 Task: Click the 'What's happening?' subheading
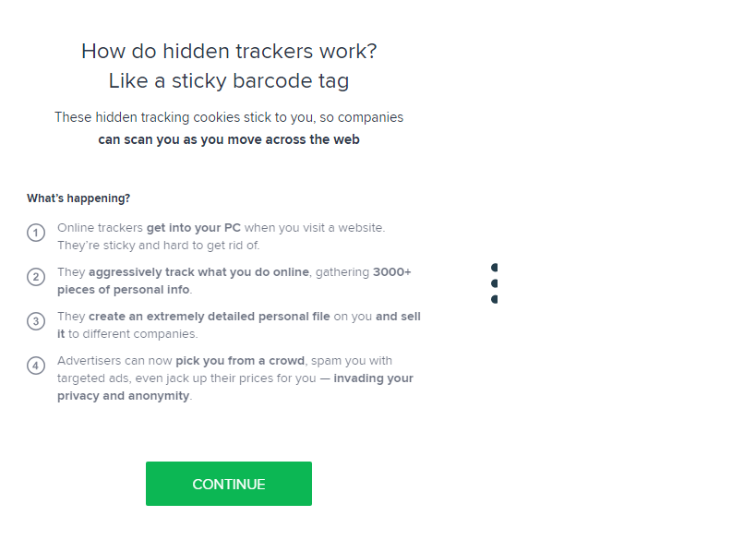78,198
